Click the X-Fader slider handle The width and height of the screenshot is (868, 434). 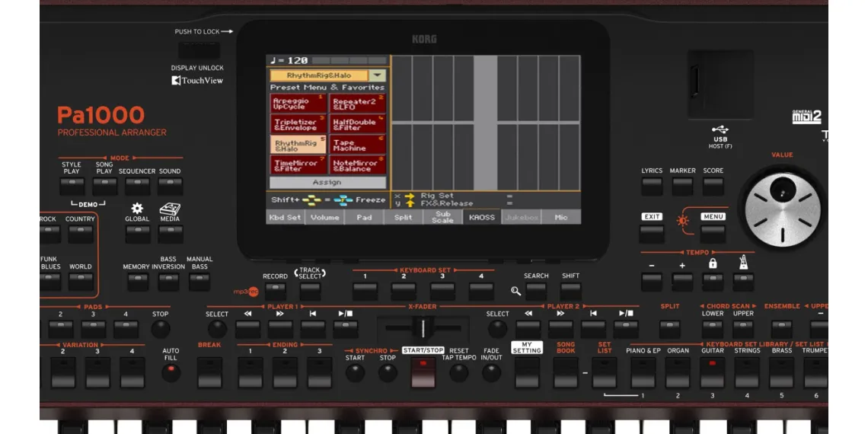coord(418,329)
